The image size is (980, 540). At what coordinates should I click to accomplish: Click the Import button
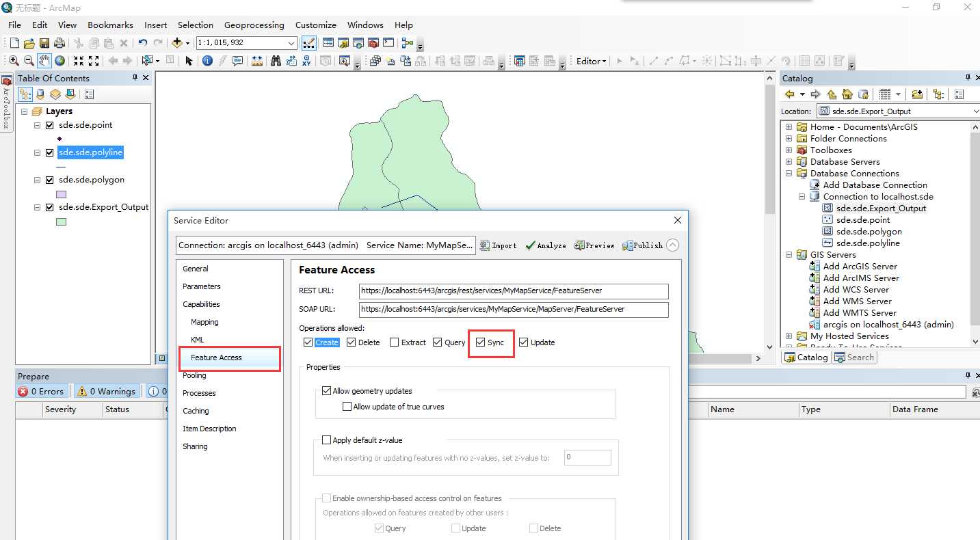pos(498,245)
